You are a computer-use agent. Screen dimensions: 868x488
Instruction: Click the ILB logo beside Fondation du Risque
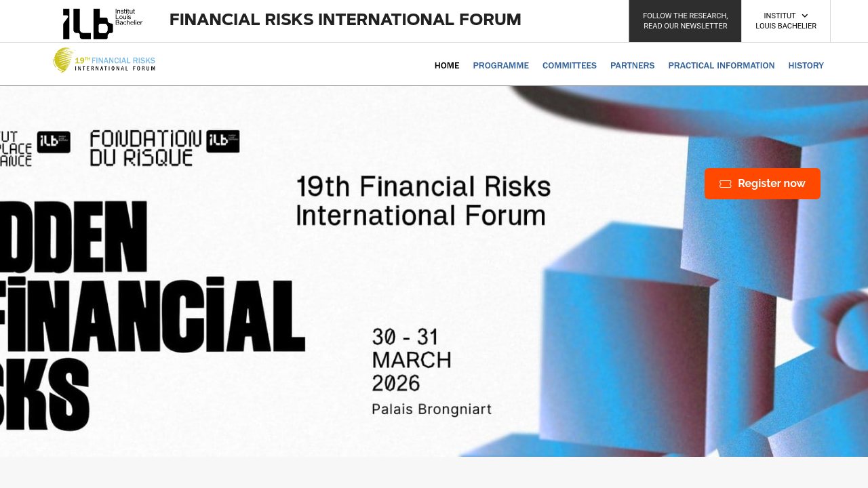coord(222,142)
